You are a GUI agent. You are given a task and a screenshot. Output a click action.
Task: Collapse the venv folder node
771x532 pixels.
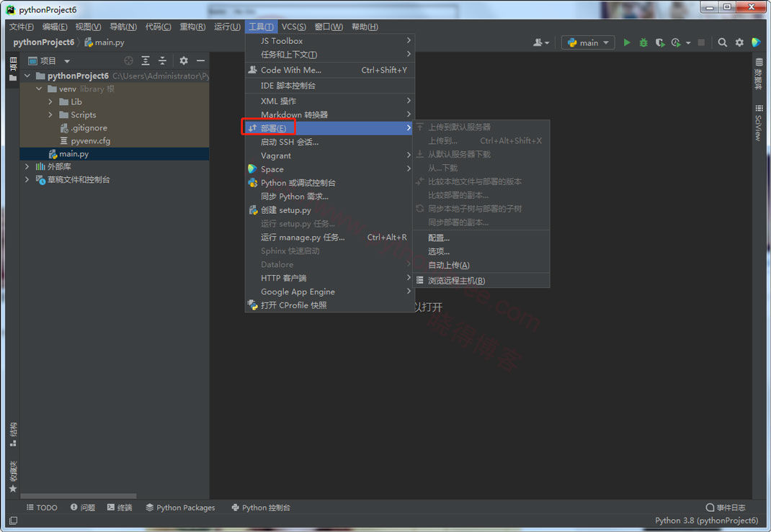pyautogui.click(x=40, y=89)
